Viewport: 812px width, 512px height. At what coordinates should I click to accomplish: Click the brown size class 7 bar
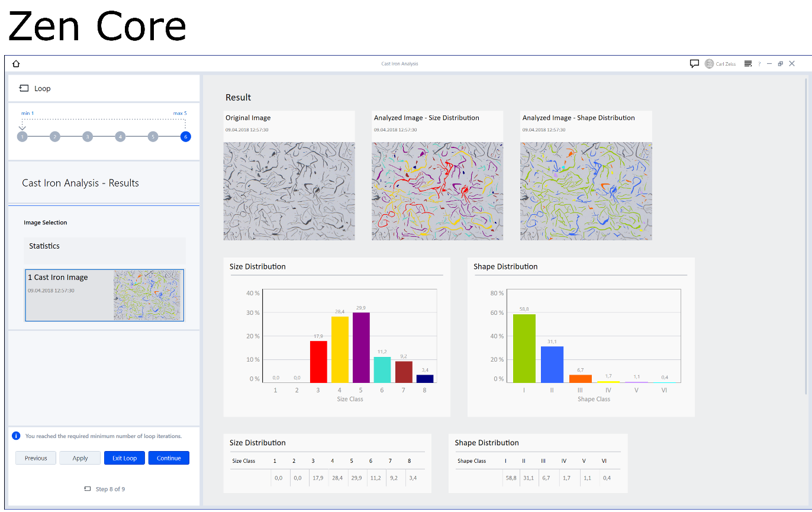tap(404, 372)
